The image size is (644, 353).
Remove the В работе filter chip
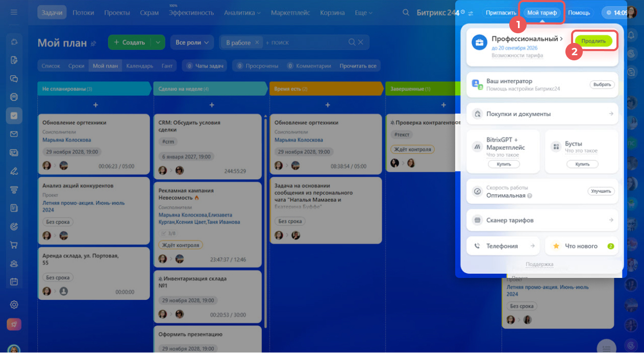tap(257, 42)
